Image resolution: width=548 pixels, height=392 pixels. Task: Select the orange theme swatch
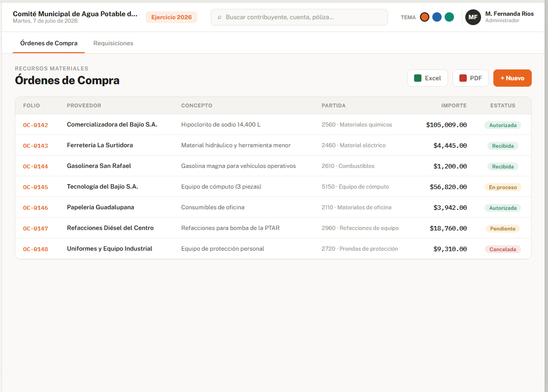tap(424, 17)
